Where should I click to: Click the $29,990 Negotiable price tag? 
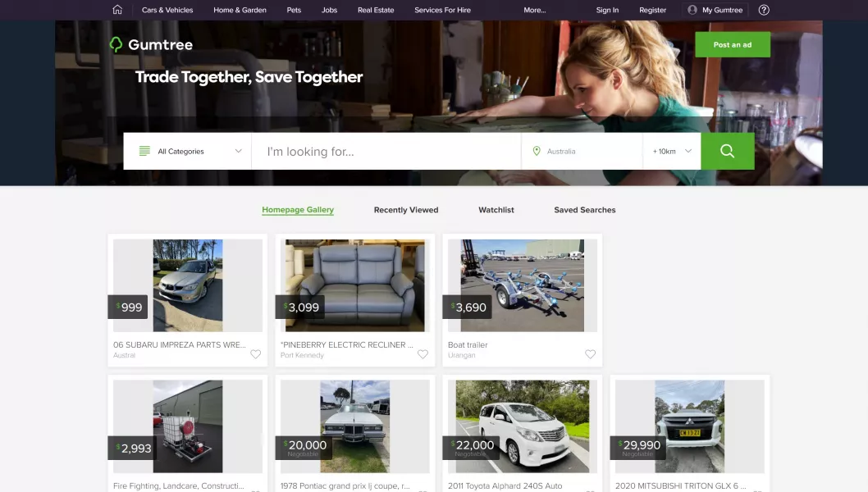(638, 448)
